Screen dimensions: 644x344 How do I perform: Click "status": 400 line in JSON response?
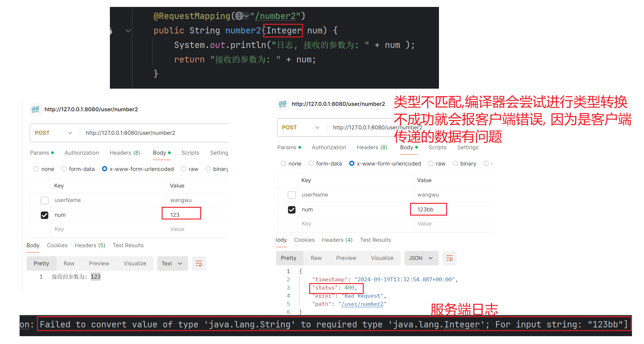[334, 288]
